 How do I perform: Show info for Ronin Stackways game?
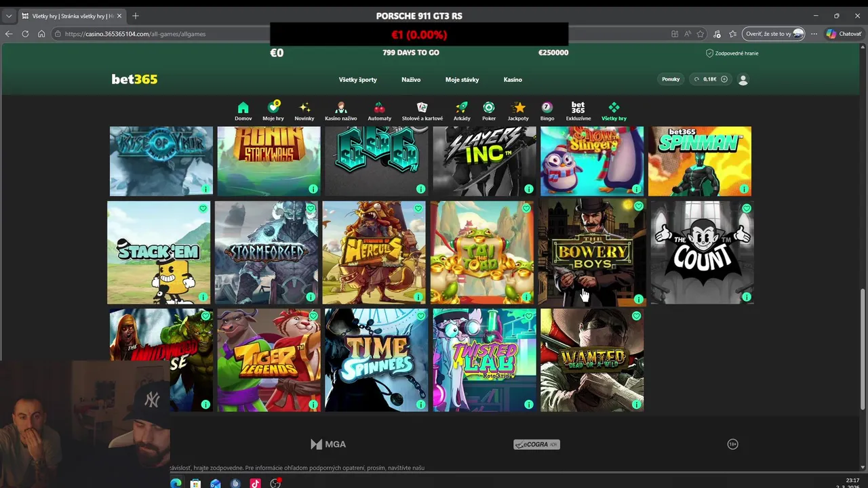click(x=313, y=189)
